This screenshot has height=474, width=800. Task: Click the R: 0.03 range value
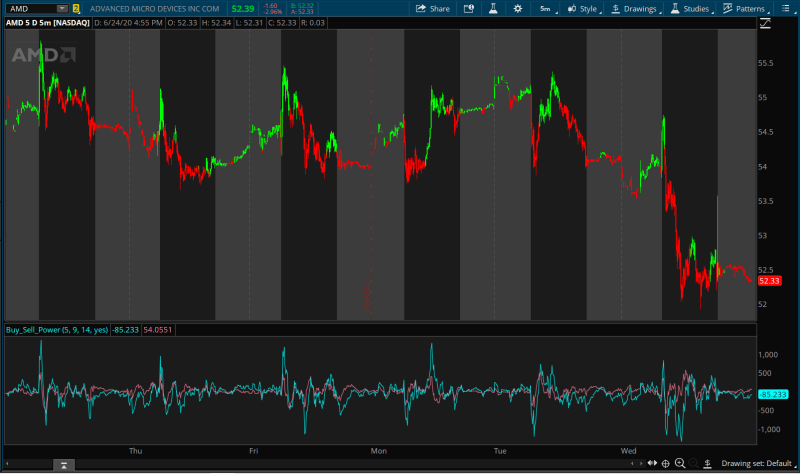point(313,23)
